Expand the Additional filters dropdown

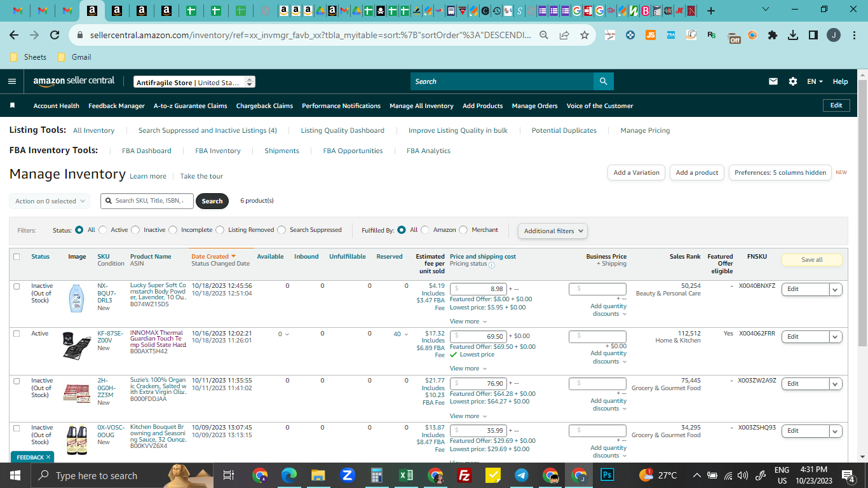click(x=553, y=231)
